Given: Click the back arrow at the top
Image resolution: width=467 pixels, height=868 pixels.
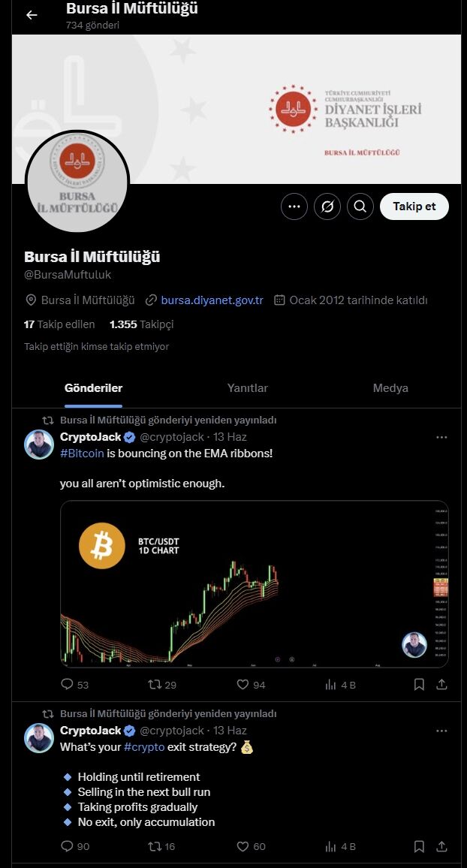Looking at the screenshot, I should [30, 14].
